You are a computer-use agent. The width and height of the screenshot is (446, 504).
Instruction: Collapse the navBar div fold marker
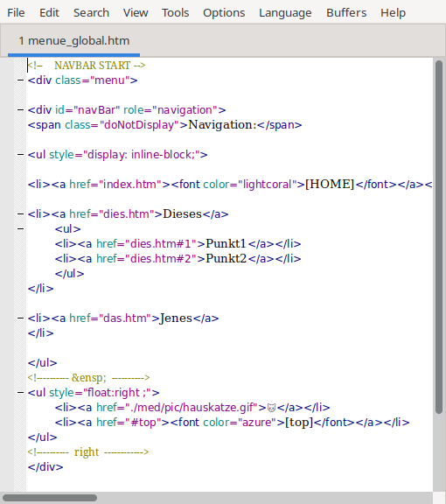point(21,110)
